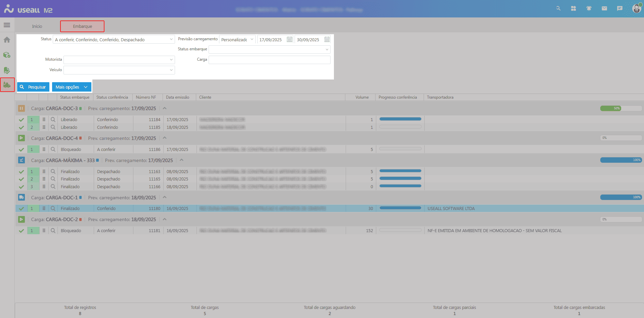Click into the Carga input field

(269, 60)
